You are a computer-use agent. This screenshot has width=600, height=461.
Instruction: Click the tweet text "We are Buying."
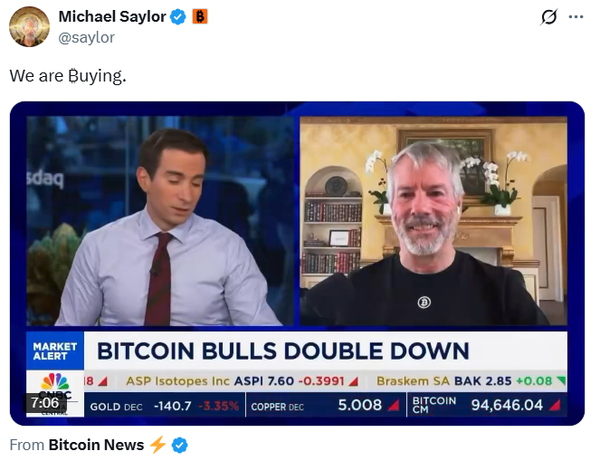coord(68,76)
